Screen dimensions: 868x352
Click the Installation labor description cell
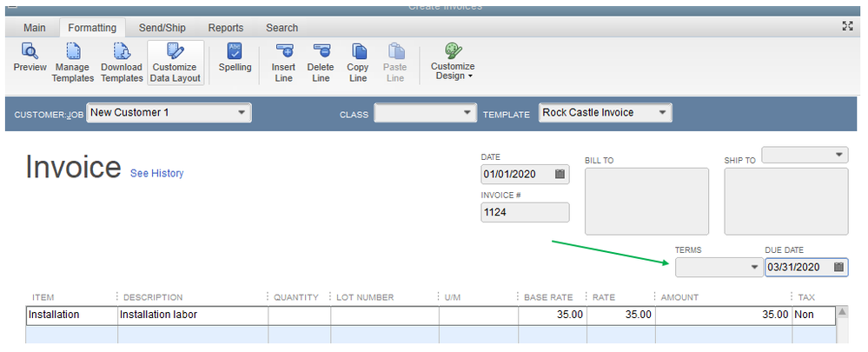click(193, 315)
